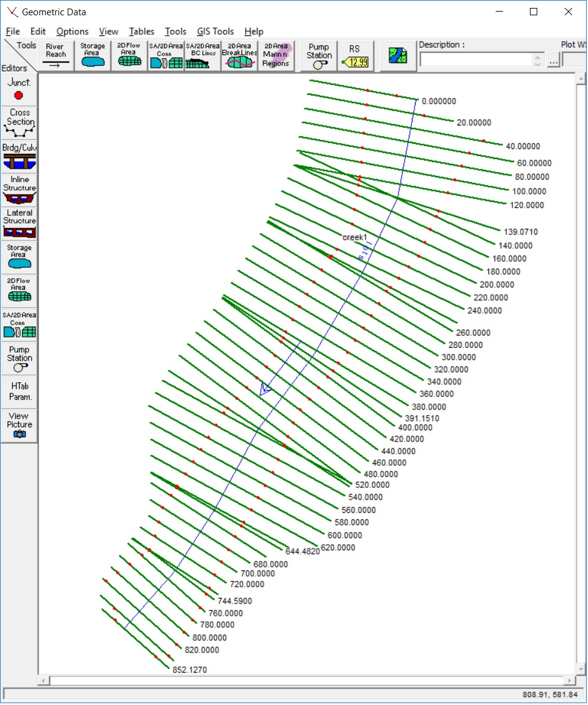This screenshot has height=705, width=588.
Task: Open the Bridge/Culvert editor
Action: (x=19, y=157)
